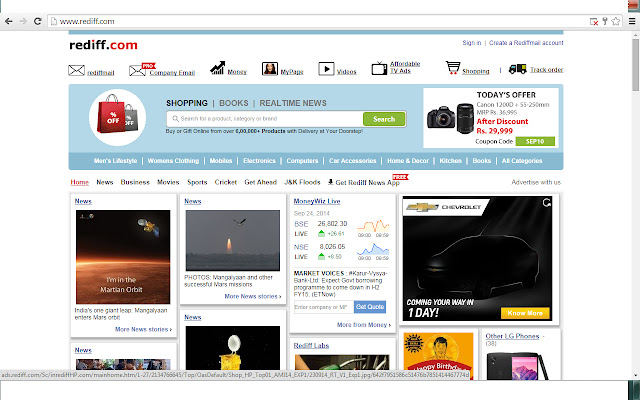Screen dimensions: 640x400
Task: Open the Mobiles category
Action: click(221, 161)
